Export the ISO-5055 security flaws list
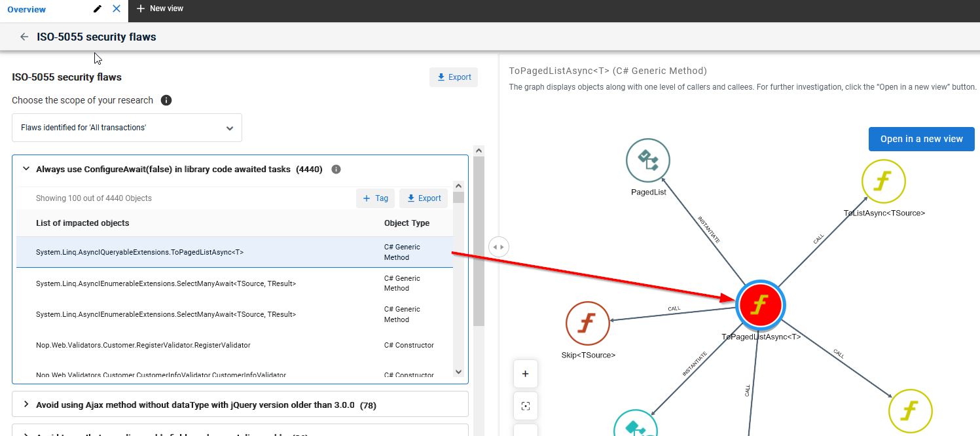This screenshot has height=436, width=980. pos(454,77)
